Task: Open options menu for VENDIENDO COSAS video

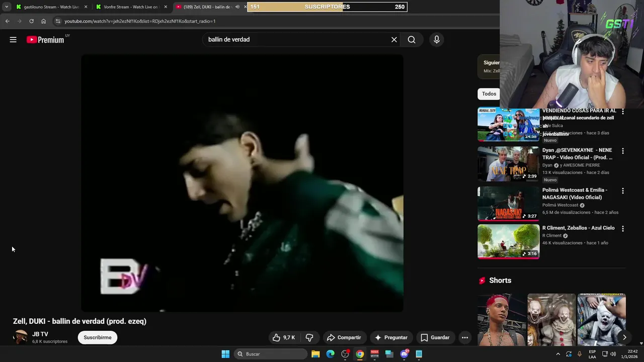Action: point(622,111)
